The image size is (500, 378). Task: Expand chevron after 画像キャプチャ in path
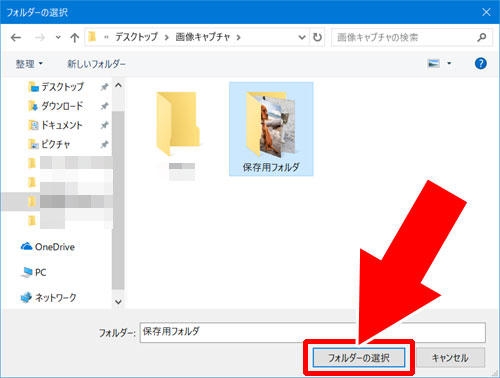tap(238, 37)
